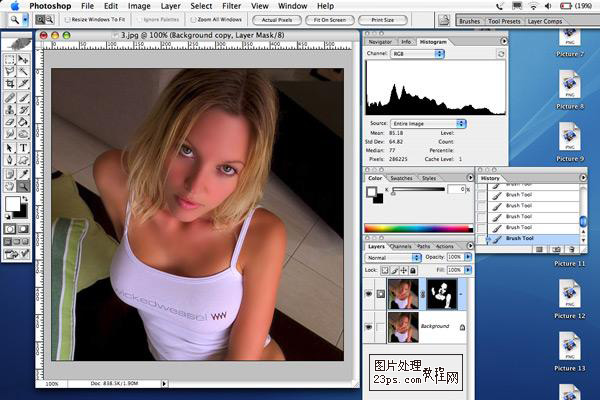Select the Hand tool
The width and height of the screenshot is (600, 400).
pyautogui.click(x=10, y=186)
